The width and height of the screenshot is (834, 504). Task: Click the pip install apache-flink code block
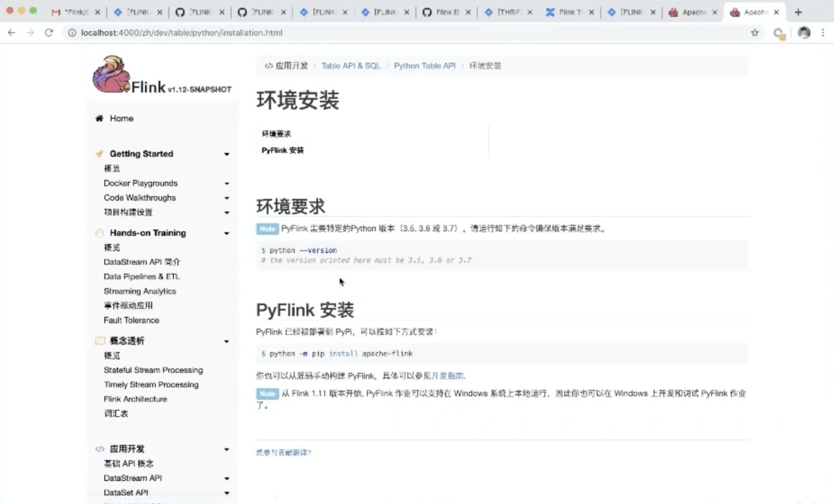pos(502,353)
